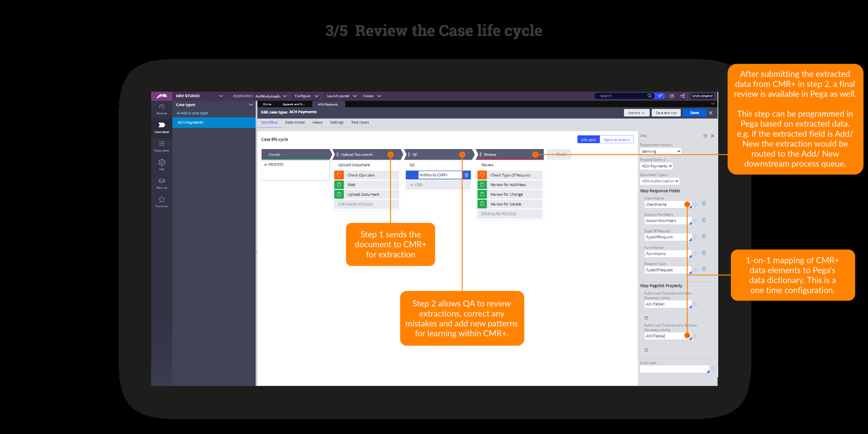Viewport: 868px width, 434px height.
Task: Click the Save button
Action: (x=694, y=113)
